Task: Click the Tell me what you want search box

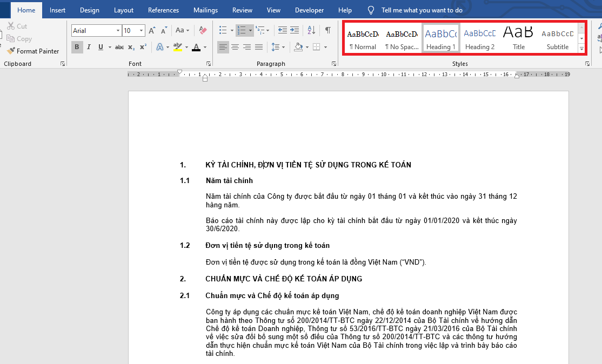Action: (x=422, y=10)
